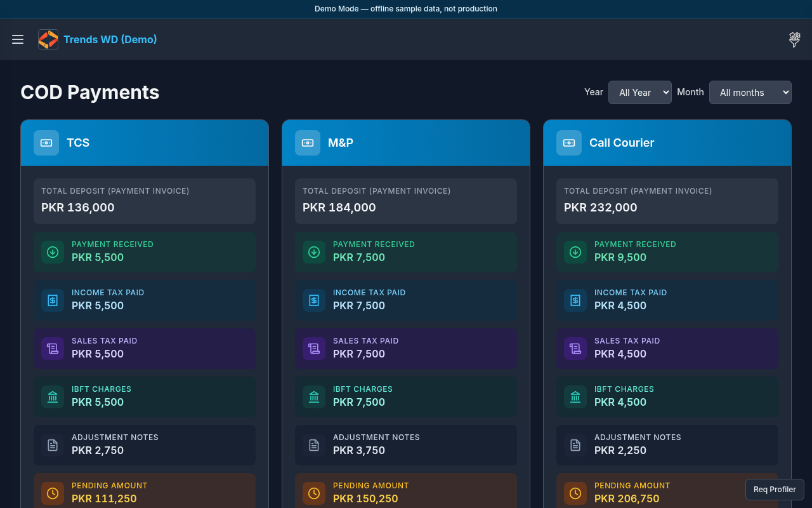Click the Call Courier card cash icon
This screenshot has width=812, height=508.
[569, 143]
